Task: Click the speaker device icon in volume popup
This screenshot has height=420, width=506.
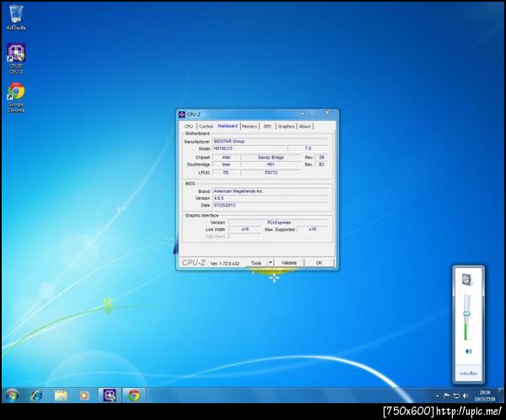Action: pyautogui.click(x=468, y=280)
